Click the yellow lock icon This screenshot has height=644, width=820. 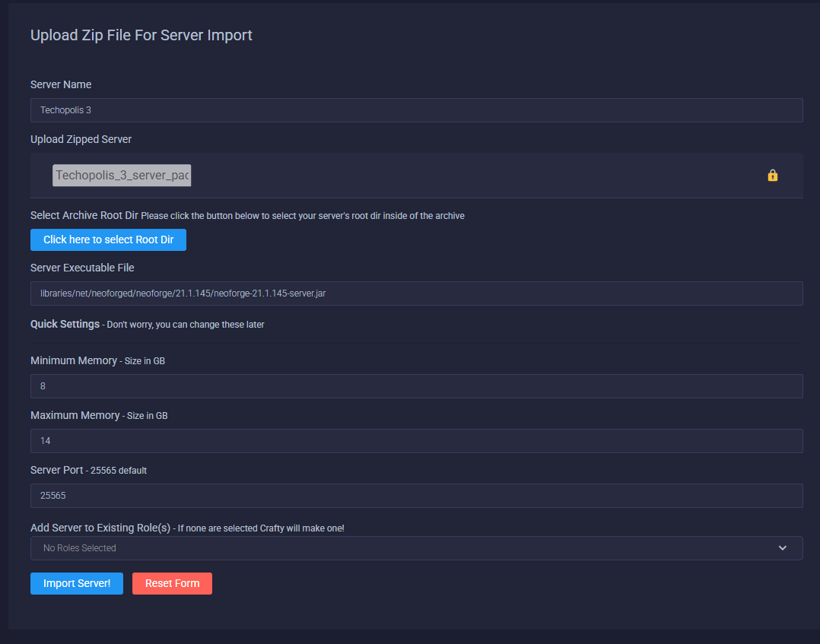(x=772, y=176)
